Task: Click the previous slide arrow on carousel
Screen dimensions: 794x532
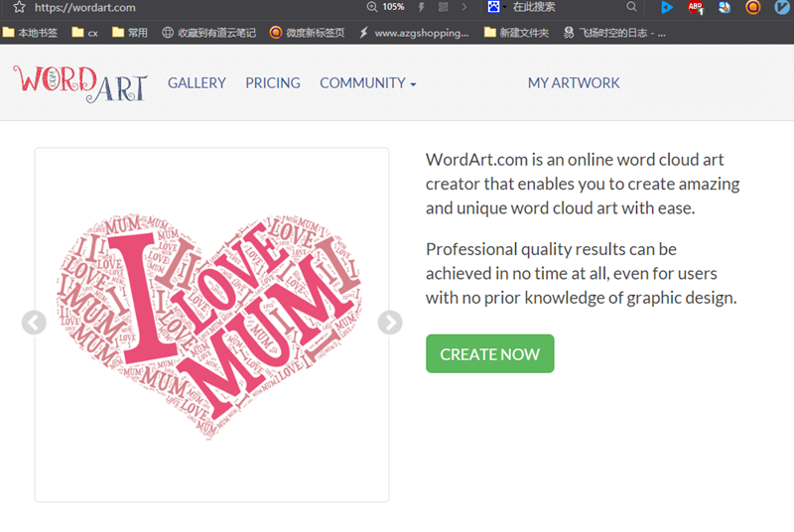Action: tap(34, 323)
